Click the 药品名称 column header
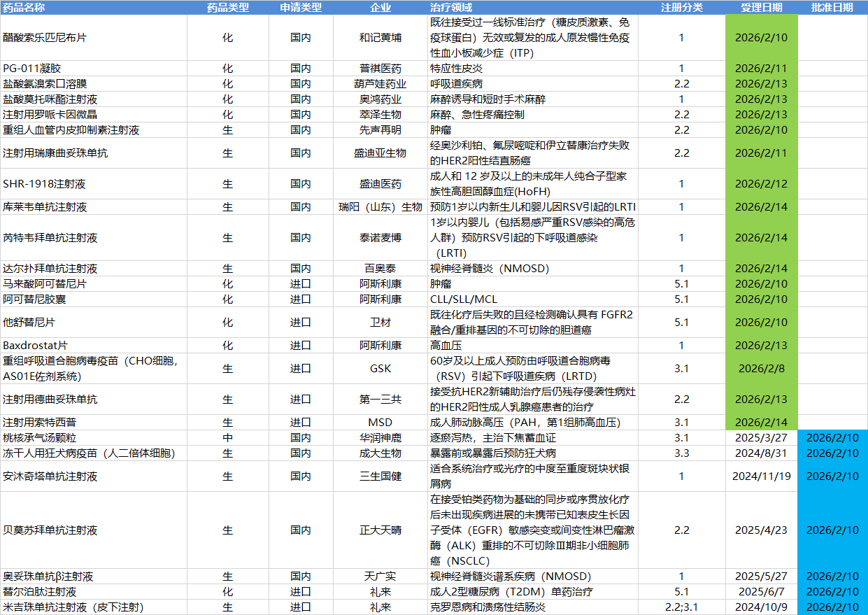This screenshot has width=868, height=615. pos(24,8)
